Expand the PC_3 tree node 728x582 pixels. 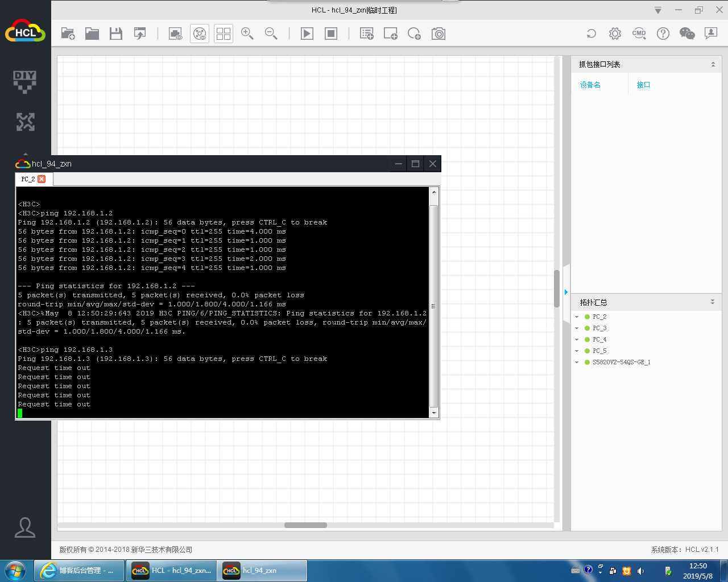577,329
